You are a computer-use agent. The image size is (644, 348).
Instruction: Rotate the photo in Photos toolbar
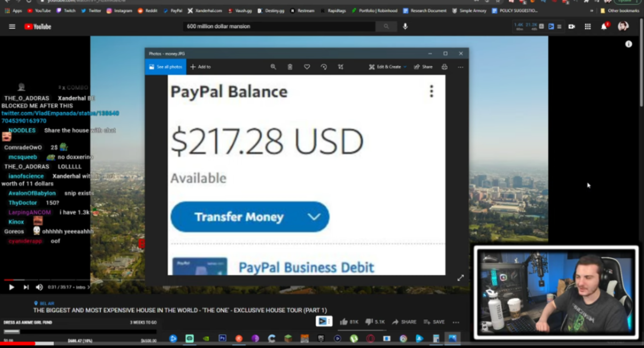click(x=324, y=67)
